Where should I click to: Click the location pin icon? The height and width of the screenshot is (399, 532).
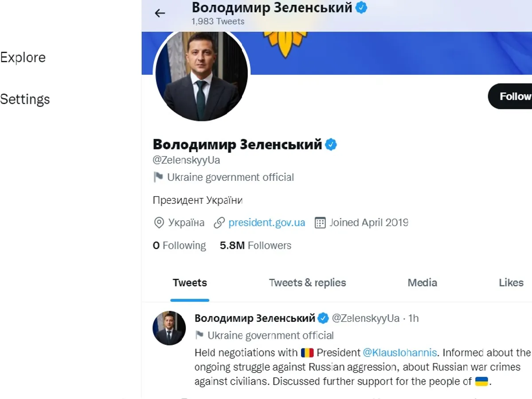(159, 223)
